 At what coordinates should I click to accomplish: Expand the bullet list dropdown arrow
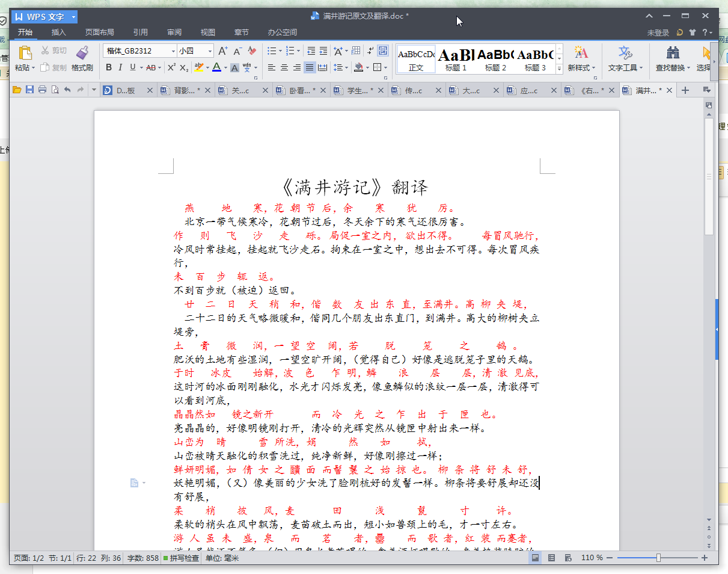(280, 51)
